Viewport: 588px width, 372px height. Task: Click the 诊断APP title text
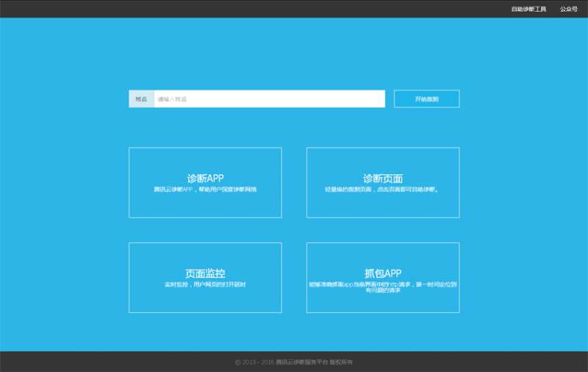[205, 178]
